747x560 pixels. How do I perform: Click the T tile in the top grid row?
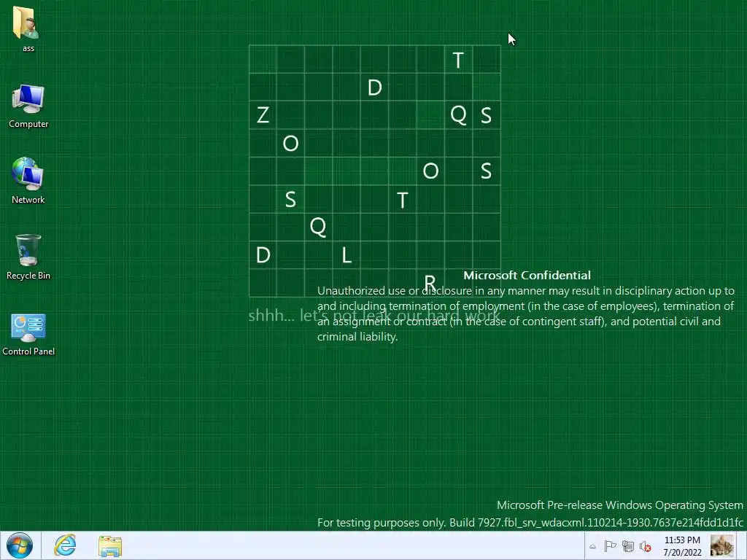point(458,60)
